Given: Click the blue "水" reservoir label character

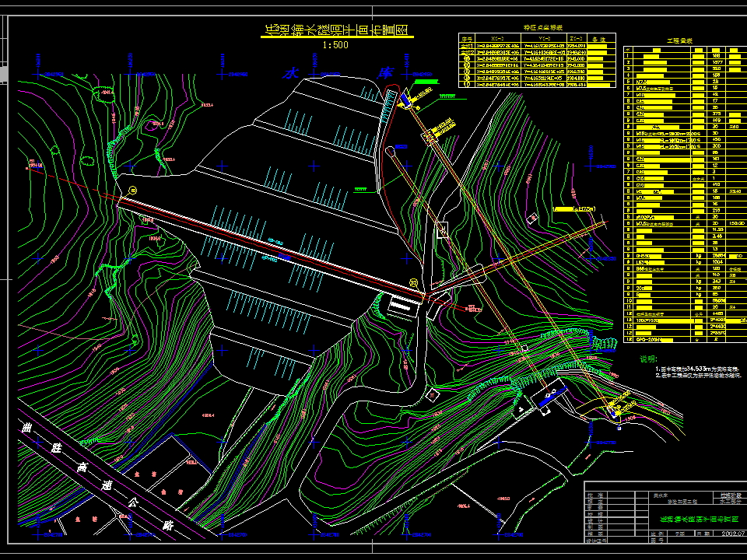Looking at the screenshot, I should pos(290,73).
